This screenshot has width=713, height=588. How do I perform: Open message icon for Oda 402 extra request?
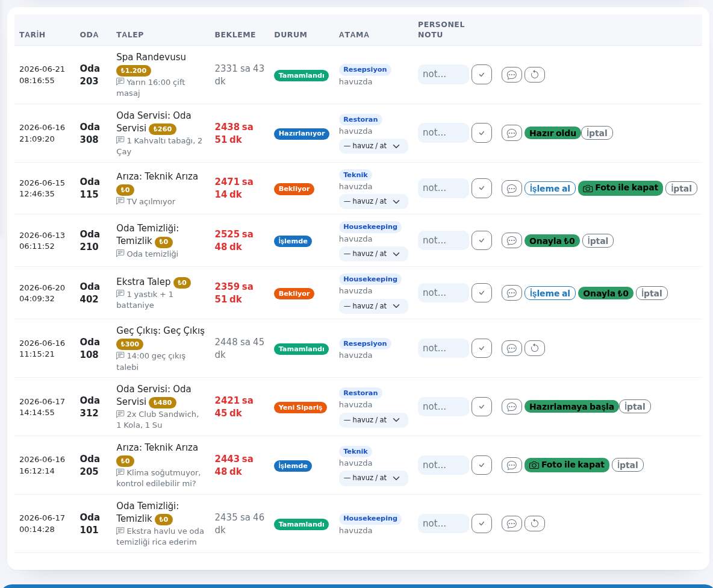coord(511,293)
